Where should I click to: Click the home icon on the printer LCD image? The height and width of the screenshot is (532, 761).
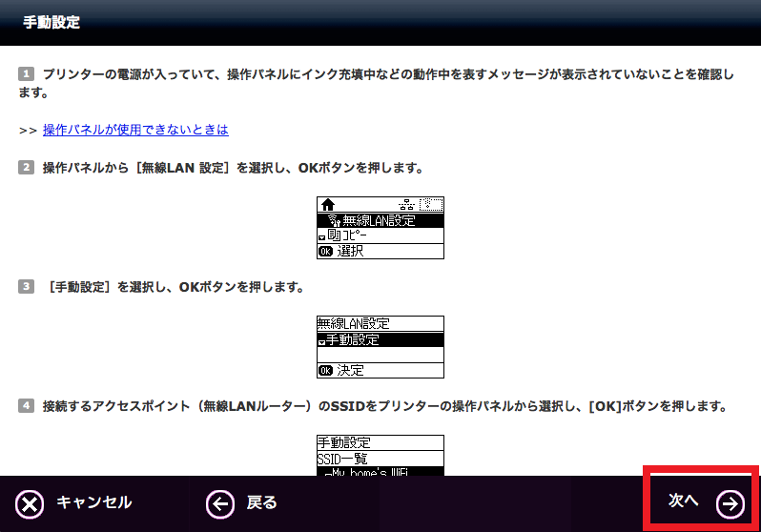pyautogui.click(x=328, y=204)
